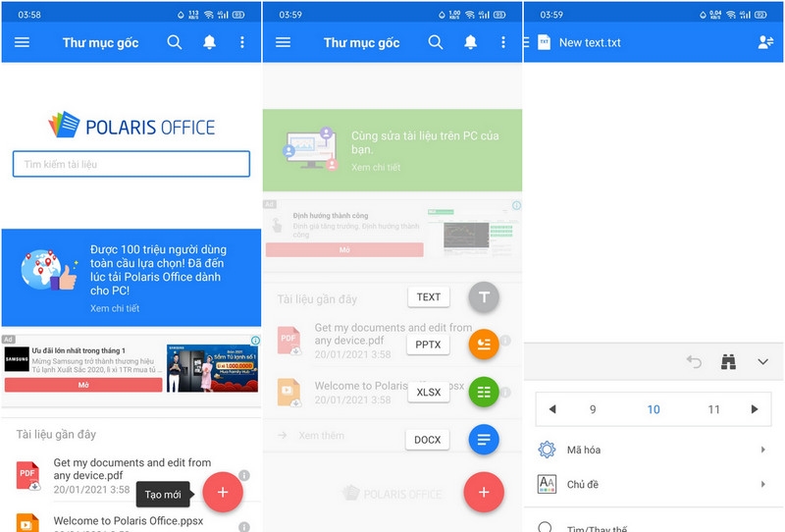Tap the Samsung ad image thumbnail
This screenshot has width=785, height=532.
(212, 368)
